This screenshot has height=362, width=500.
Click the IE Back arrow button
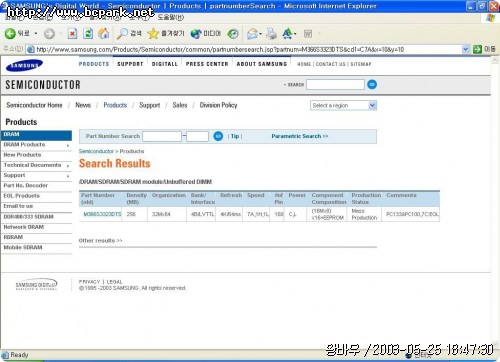10,33
